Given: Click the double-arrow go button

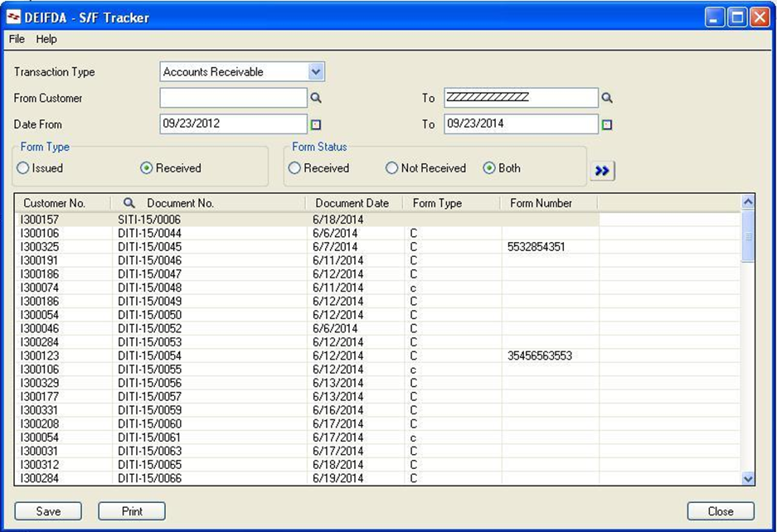Looking at the screenshot, I should pos(603,171).
